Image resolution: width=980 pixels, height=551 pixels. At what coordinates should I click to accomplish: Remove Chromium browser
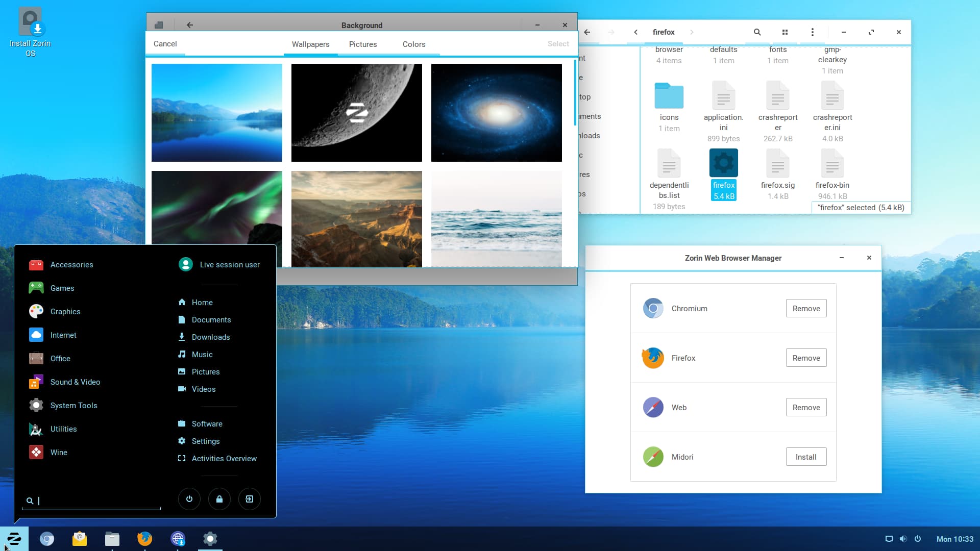806,309
